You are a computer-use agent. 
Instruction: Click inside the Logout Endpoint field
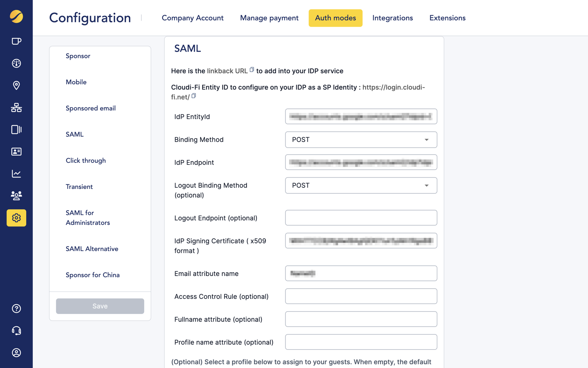tap(361, 218)
